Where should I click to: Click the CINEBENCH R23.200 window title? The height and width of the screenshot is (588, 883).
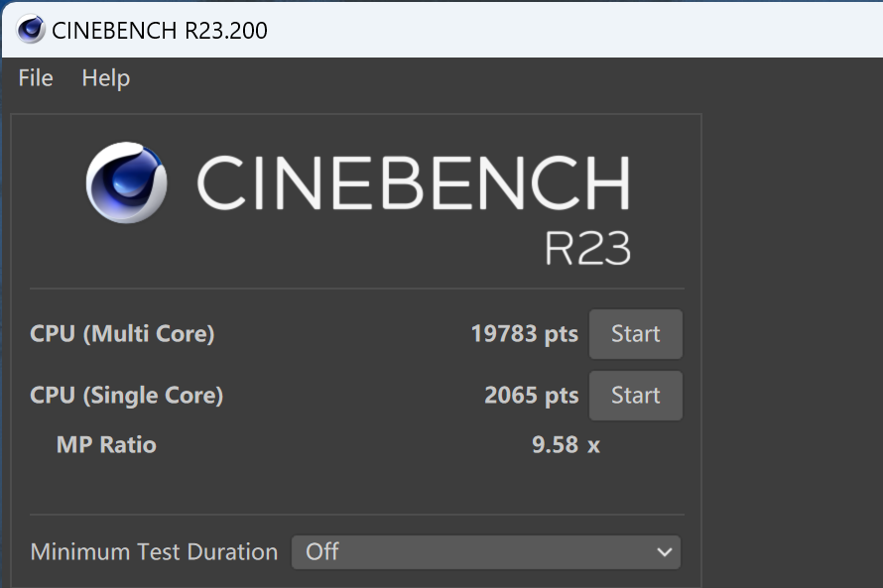(x=160, y=31)
